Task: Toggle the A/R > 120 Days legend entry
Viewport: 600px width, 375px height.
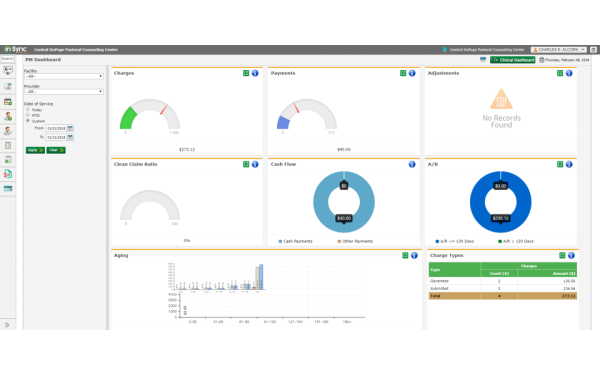Action: point(516,241)
